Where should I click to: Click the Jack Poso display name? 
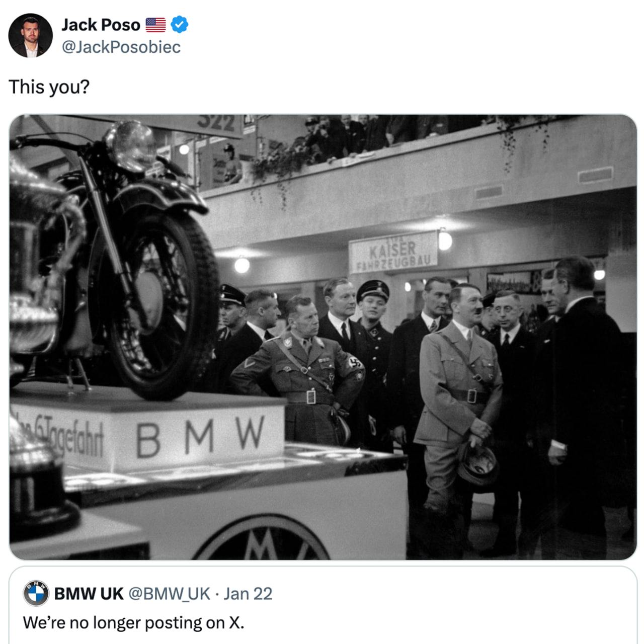point(101,25)
